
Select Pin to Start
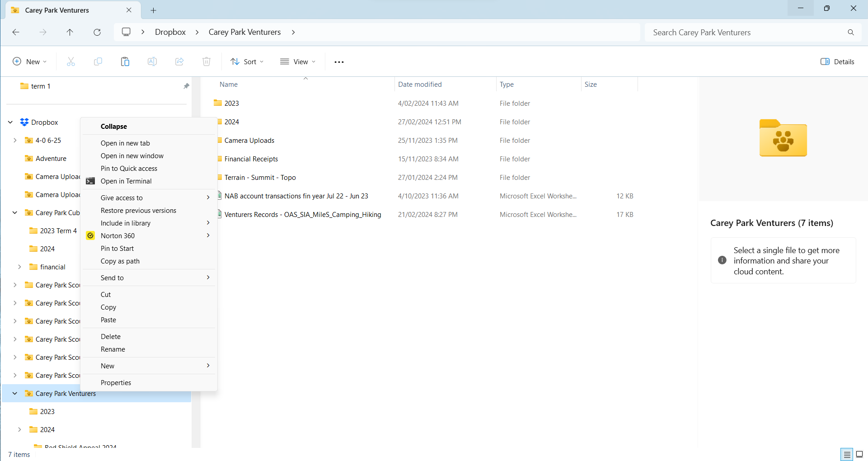click(x=149, y=249)
